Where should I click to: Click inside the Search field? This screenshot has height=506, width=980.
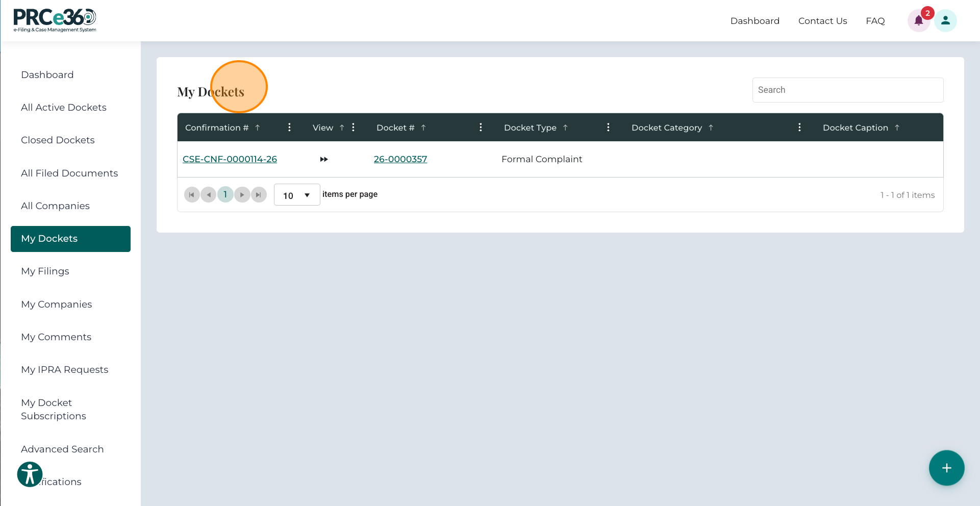847,90
